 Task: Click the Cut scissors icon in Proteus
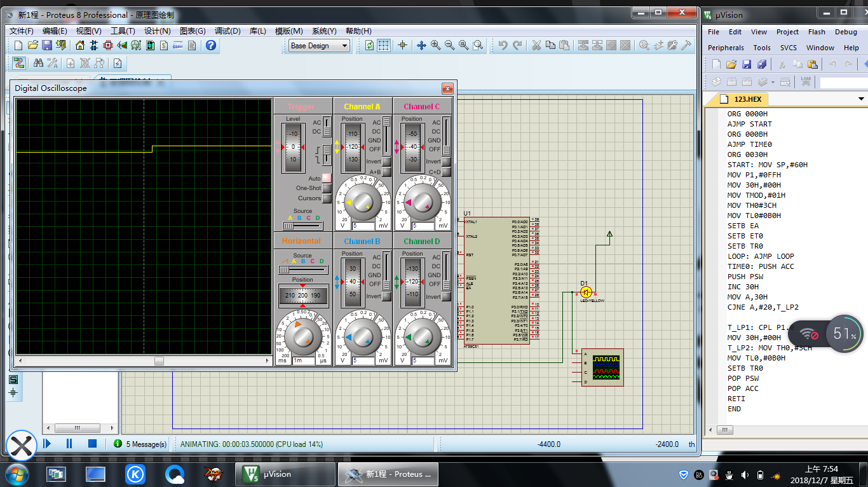[536, 45]
